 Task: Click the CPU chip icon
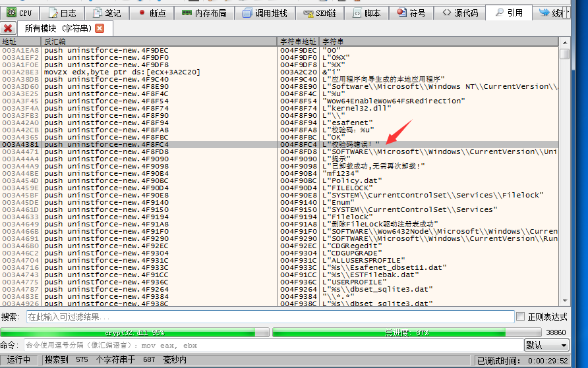(12, 13)
